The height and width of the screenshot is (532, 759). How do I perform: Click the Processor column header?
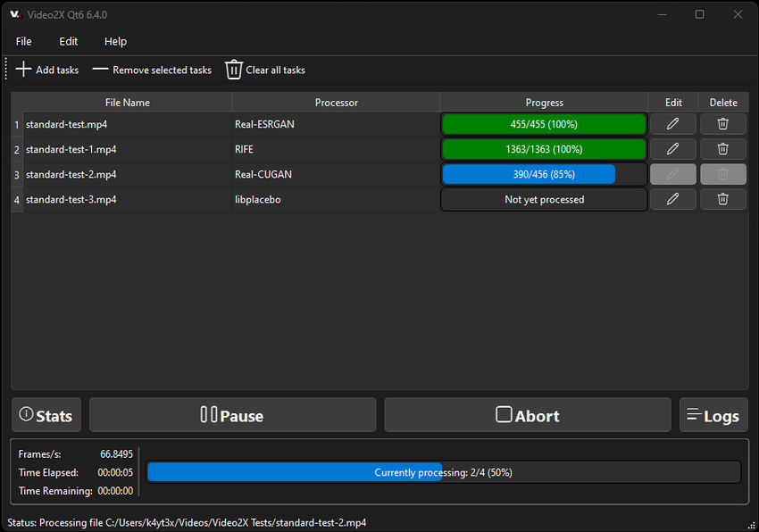point(337,103)
